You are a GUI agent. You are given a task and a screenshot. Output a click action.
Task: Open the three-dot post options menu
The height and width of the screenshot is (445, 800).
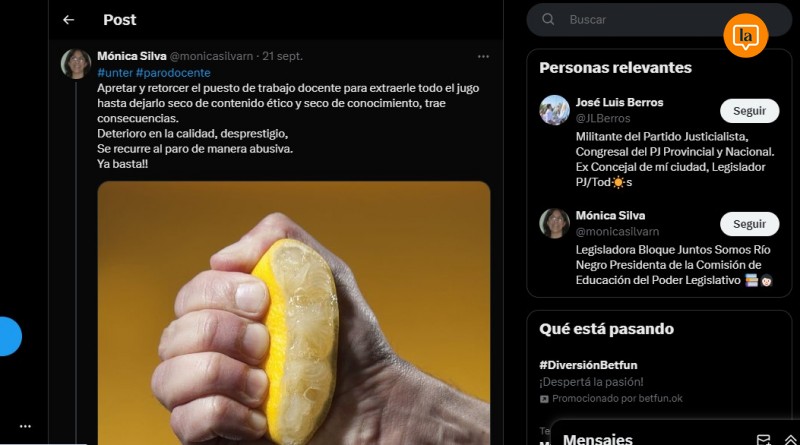point(483,57)
